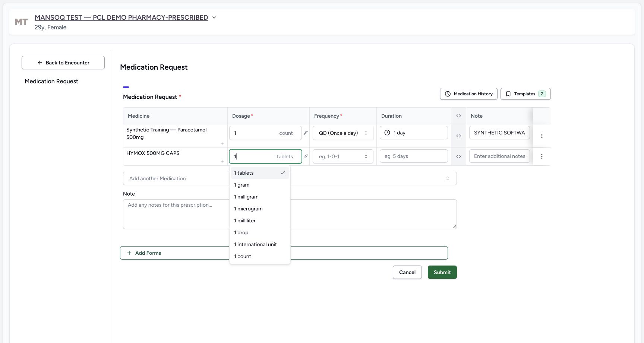Go back to the encounter
Screen dimensions: 644x343
click(63, 63)
